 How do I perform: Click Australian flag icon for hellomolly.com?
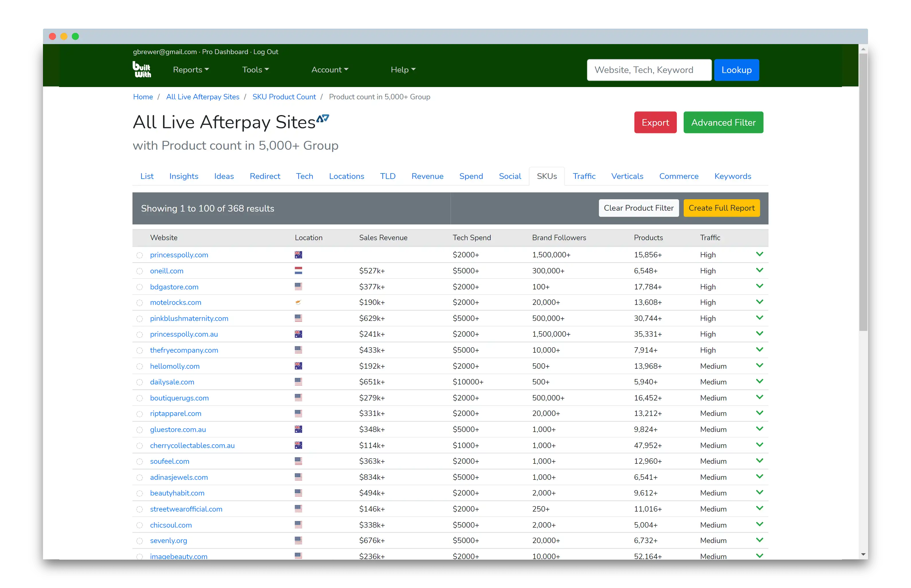click(298, 366)
